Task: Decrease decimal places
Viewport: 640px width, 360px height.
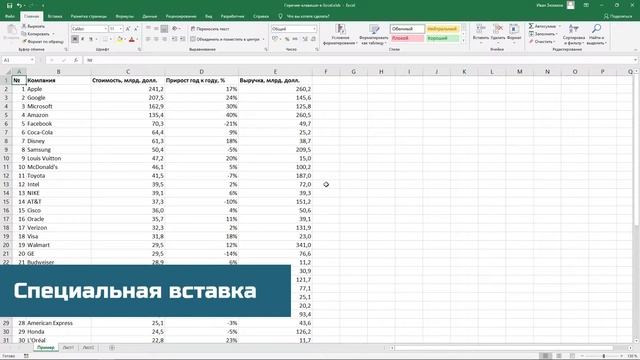Action: point(313,39)
